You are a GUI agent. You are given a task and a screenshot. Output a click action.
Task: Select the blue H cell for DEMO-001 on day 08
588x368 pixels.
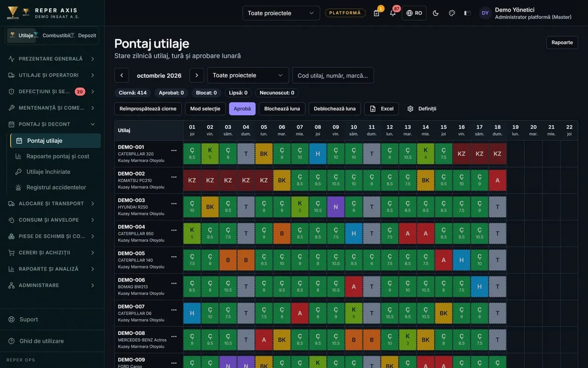[318, 154]
